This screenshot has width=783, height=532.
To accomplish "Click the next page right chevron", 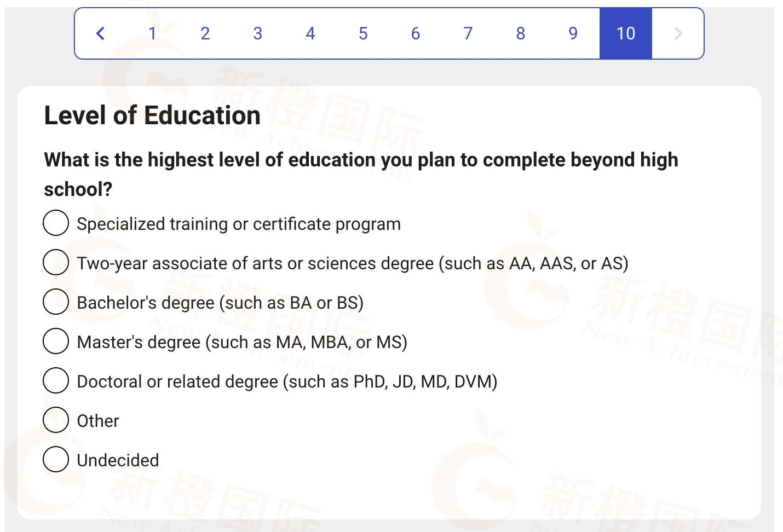I will [x=678, y=33].
